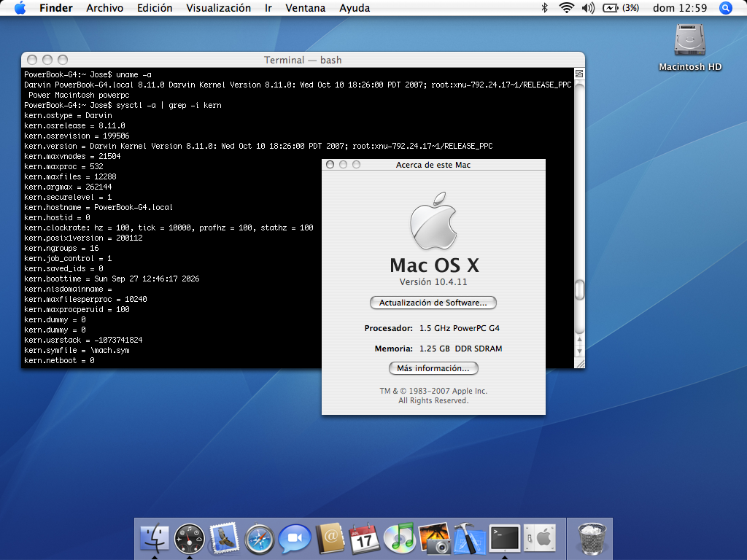747x560 pixels.
Task: Open the Trash in the Dock
Action: (x=592, y=539)
